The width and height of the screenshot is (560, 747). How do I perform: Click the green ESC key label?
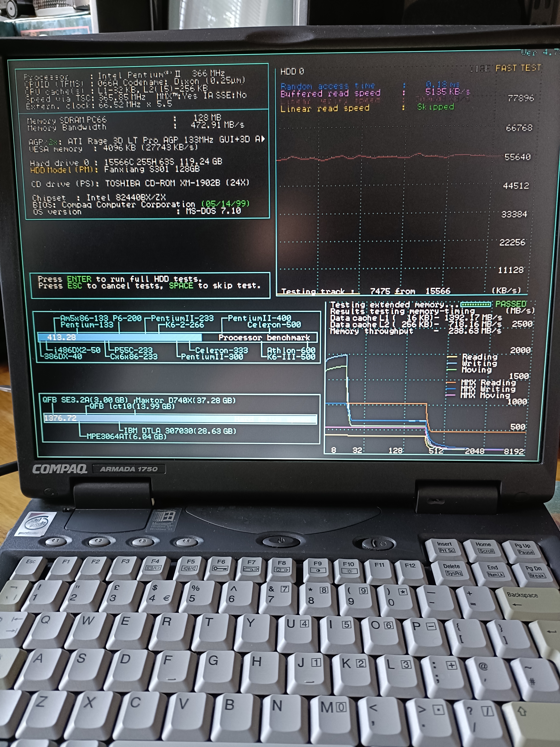[x=75, y=286]
